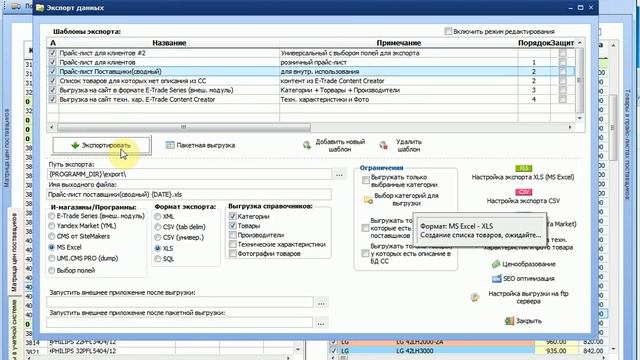Toggle Защит checkbox for Прайс-лист для клиентов
This screenshot has height=360, width=640.
tap(562, 62)
